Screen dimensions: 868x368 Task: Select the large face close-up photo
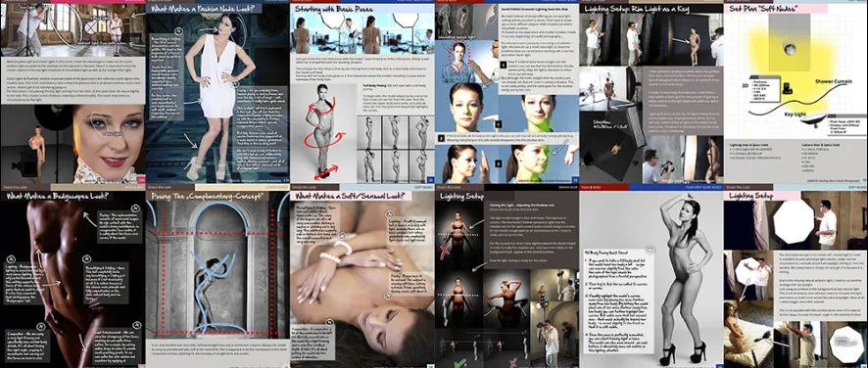tap(109, 144)
